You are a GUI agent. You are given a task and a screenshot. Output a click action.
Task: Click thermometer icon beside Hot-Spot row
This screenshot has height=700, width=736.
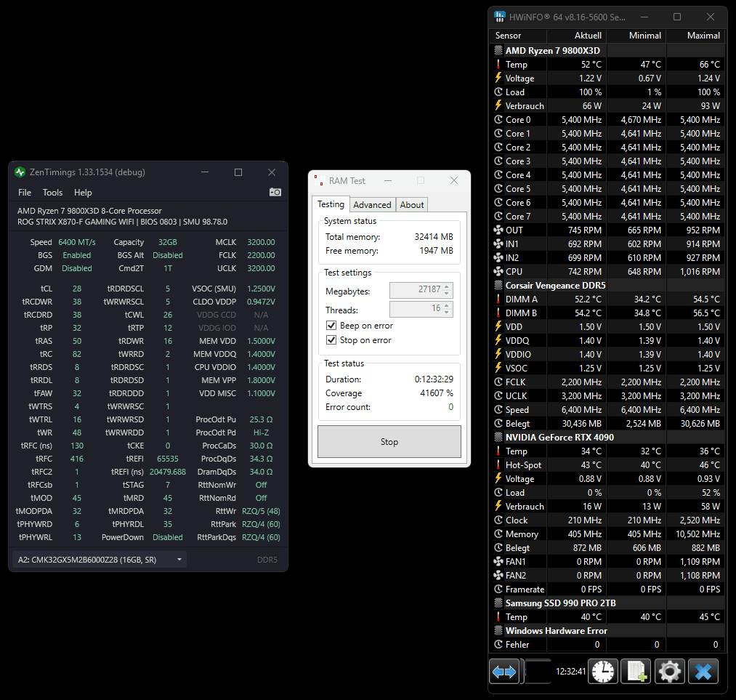pos(498,464)
